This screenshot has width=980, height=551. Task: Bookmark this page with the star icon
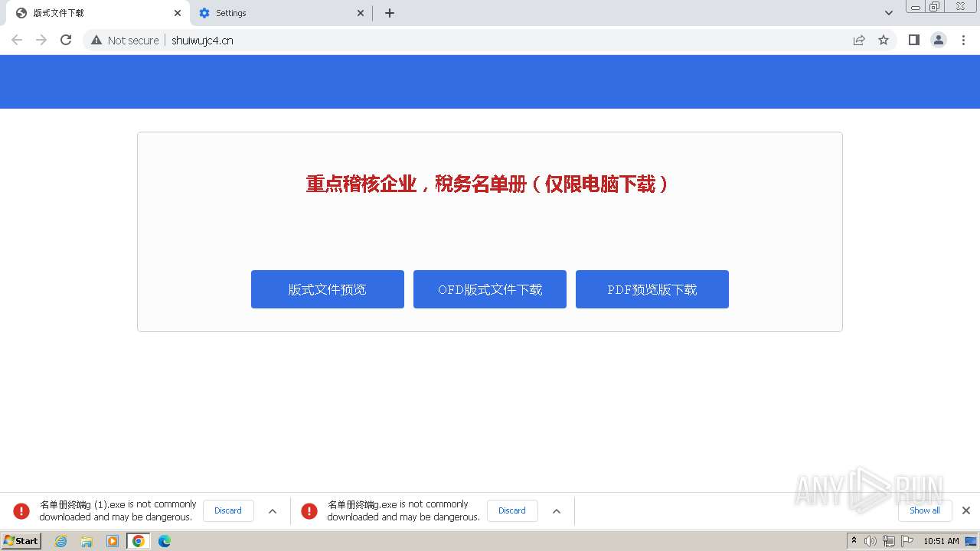(x=884, y=40)
